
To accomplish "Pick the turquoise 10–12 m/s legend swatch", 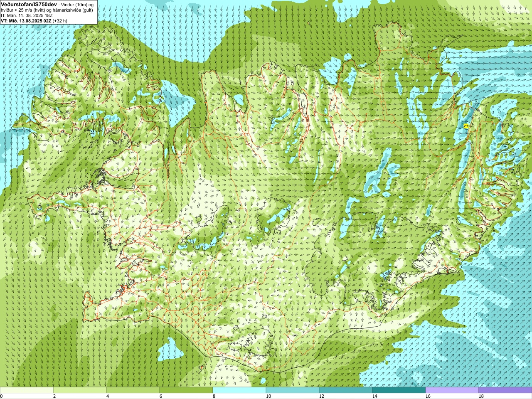I will 293,390.
